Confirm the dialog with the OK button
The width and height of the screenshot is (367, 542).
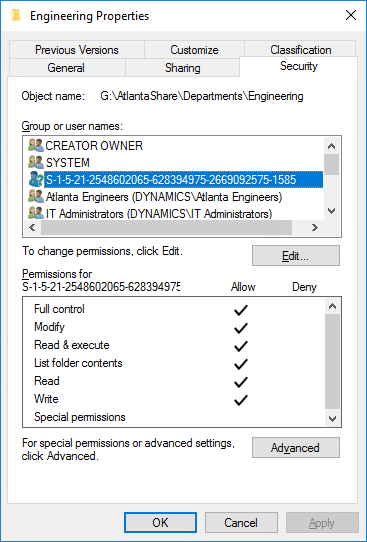point(160,522)
